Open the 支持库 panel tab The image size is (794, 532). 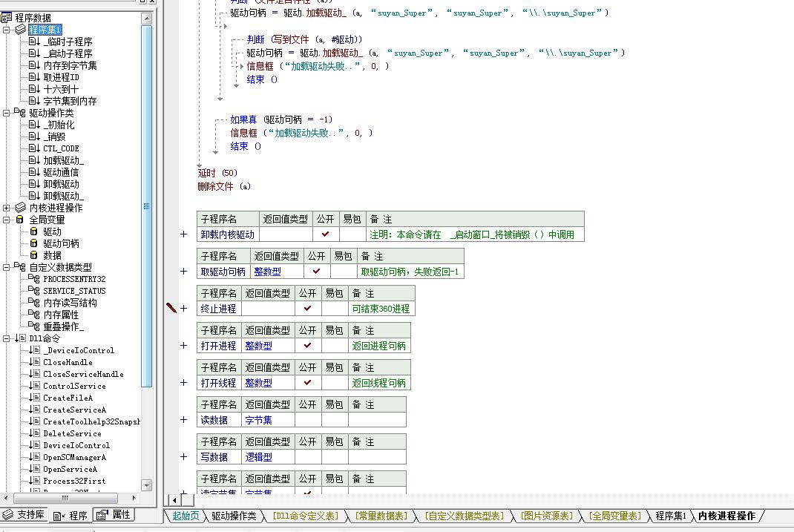[x=24, y=514]
